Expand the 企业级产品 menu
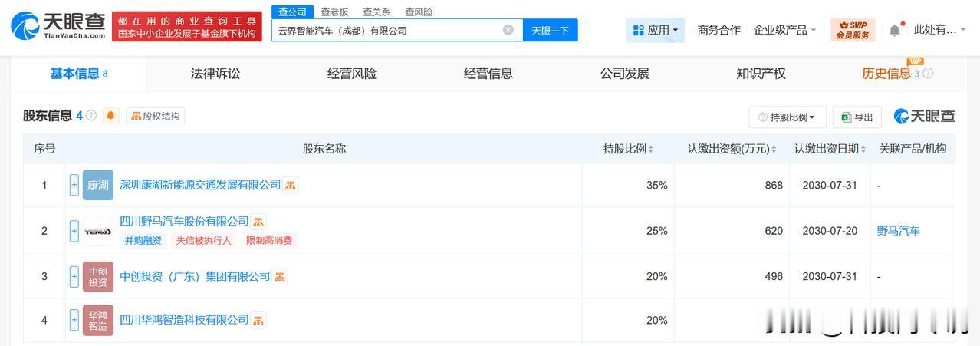Screen dimensions: 980x346 pyautogui.click(x=784, y=30)
